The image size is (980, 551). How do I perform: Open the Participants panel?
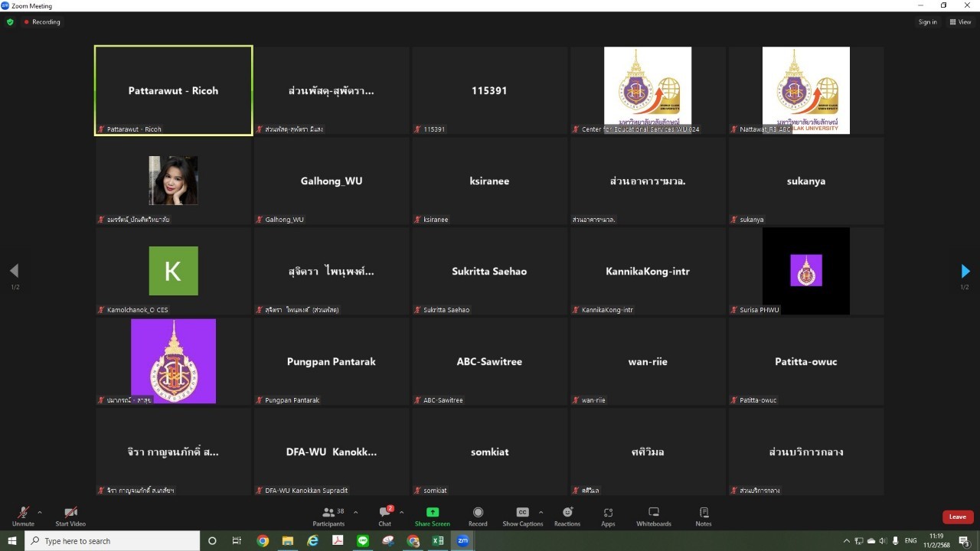pos(328,516)
